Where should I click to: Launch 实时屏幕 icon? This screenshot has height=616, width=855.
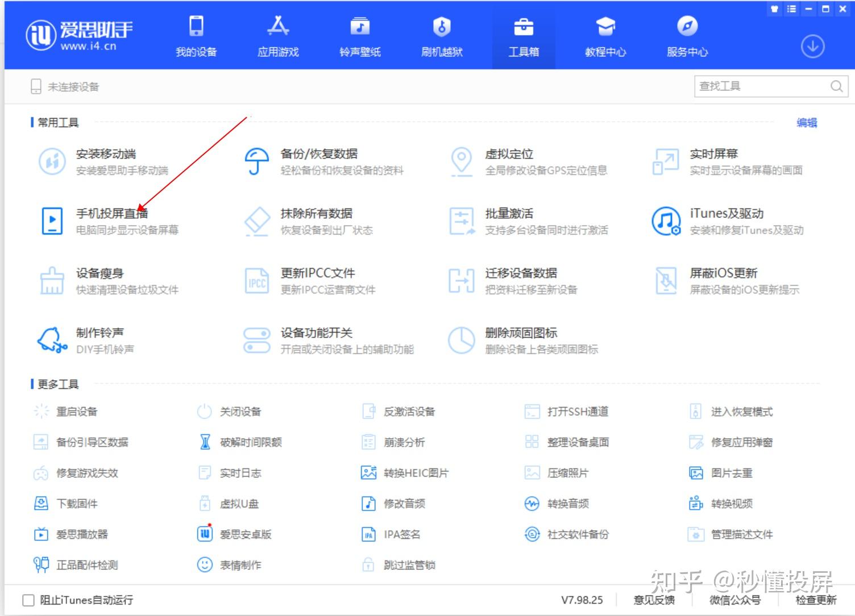tap(666, 161)
